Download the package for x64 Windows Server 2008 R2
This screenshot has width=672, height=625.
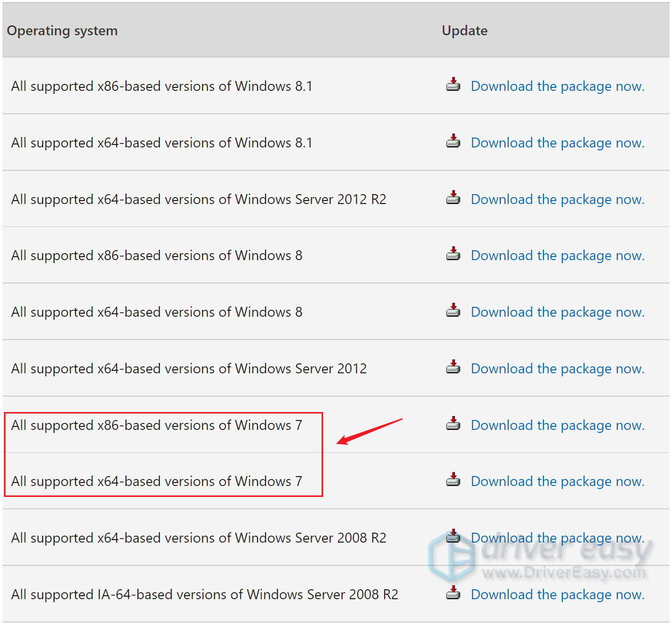pyautogui.click(x=557, y=538)
